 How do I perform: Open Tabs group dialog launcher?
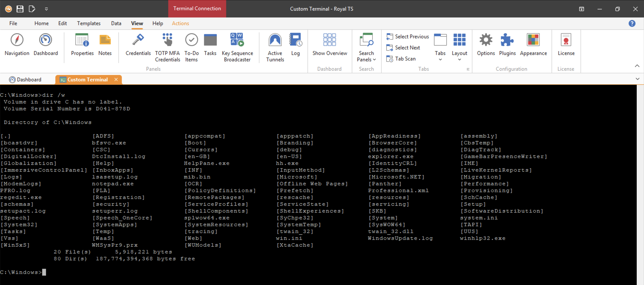coord(468,69)
